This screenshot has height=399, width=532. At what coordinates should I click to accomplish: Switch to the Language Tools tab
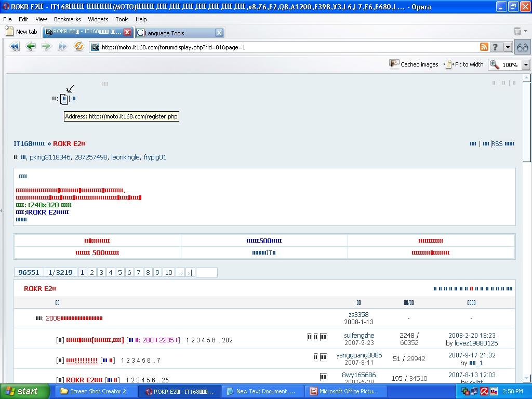click(x=179, y=33)
